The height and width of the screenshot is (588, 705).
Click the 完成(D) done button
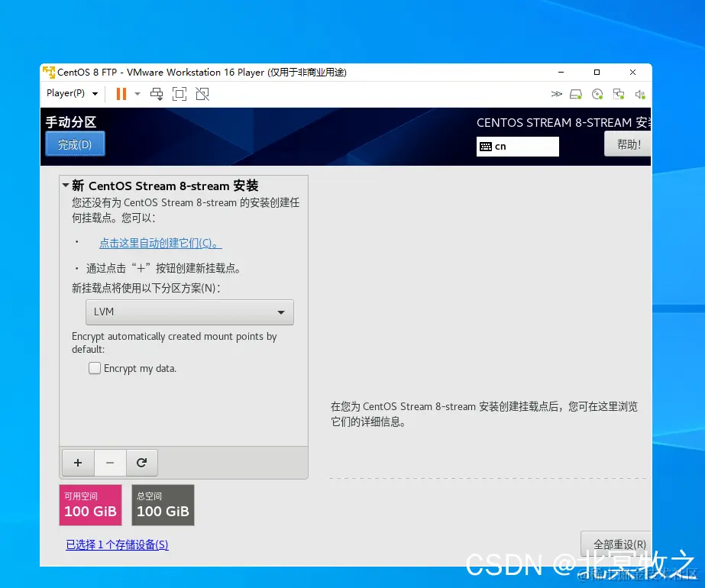pyautogui.click(x=75, y=144)
